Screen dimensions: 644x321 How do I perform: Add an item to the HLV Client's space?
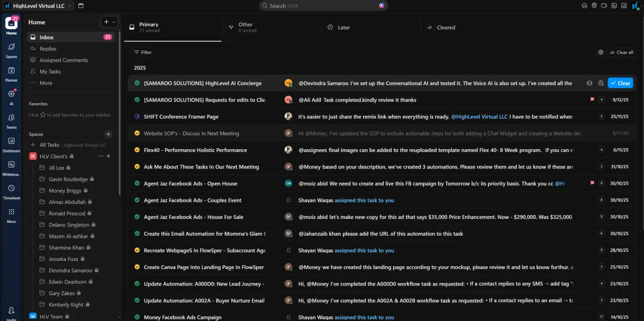(108, 156)
